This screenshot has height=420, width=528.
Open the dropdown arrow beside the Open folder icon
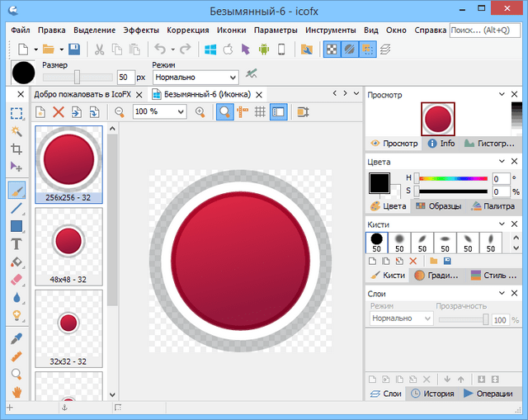(60, 50)
